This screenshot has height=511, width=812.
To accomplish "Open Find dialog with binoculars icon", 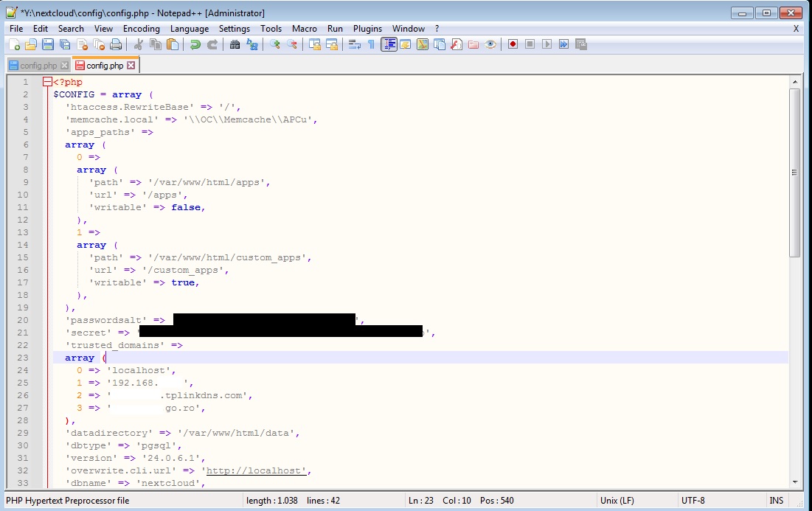I will 235,44.
